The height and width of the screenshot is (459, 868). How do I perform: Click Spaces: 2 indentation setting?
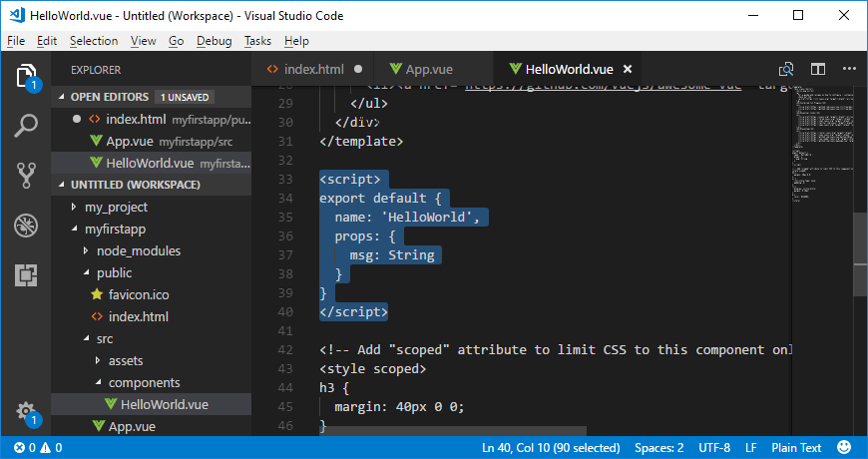(659, 448)
